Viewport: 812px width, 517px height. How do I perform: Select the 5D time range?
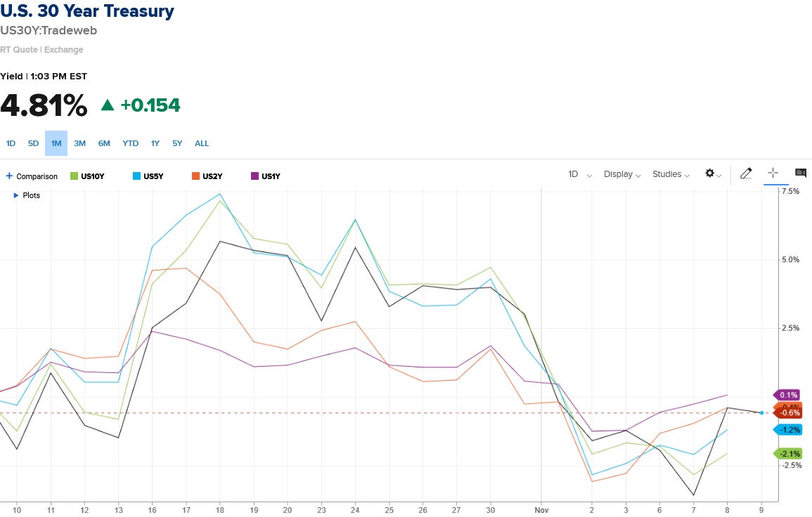[x=33, y=143]
